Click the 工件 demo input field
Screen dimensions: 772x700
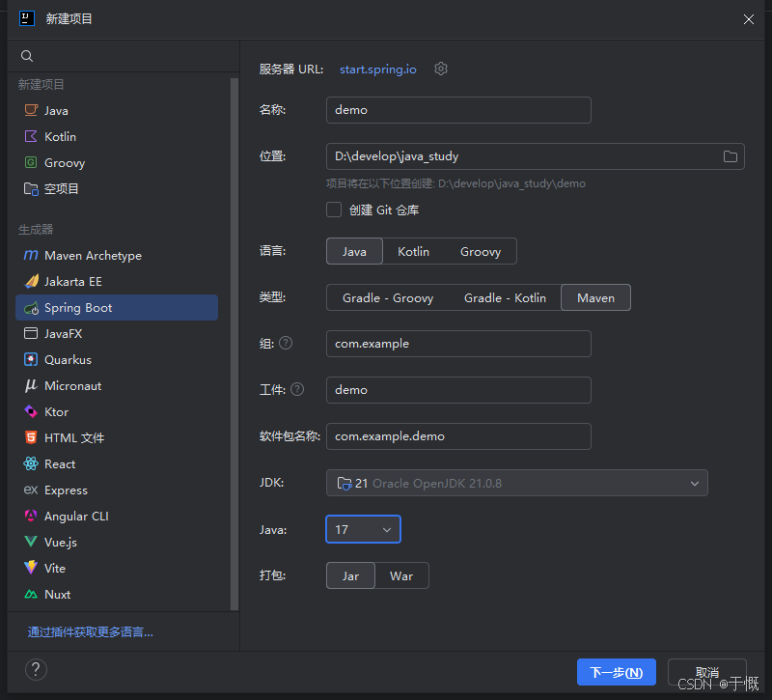point(458,390)
